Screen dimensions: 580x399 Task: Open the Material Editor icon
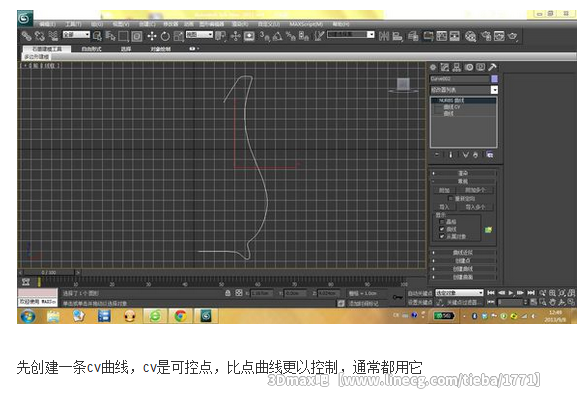tap(471, 36)
